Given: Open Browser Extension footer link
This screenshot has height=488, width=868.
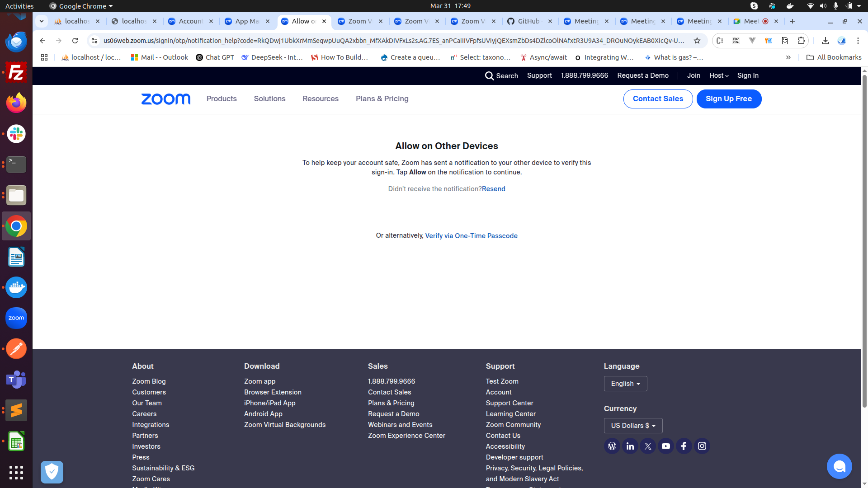Looking at the screenshot, I should (273, 392).
